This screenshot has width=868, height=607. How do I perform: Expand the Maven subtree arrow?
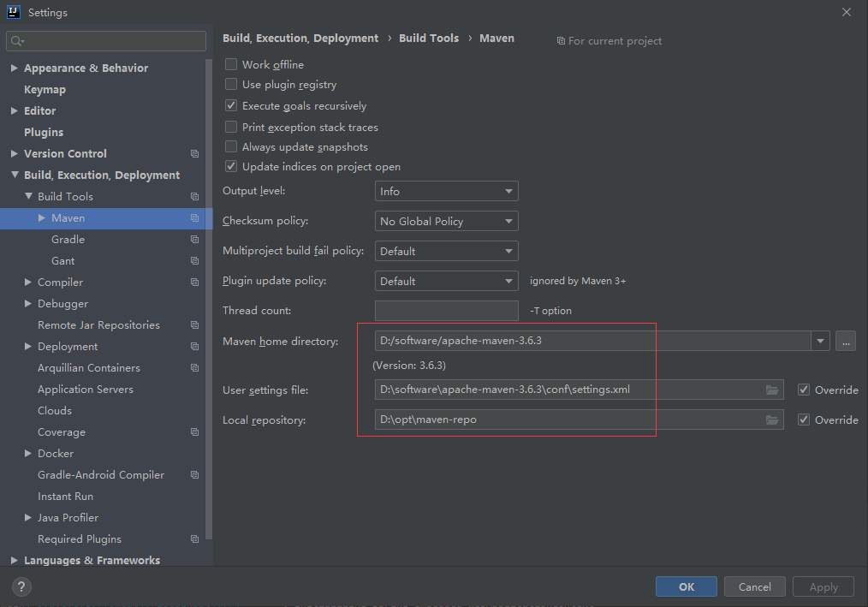tap(42, 218)
